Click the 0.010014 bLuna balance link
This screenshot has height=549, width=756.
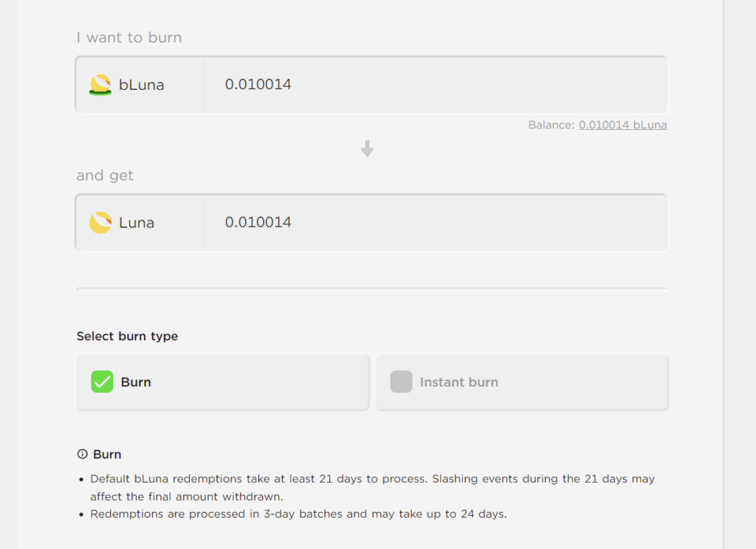click(x=622, y=125)
